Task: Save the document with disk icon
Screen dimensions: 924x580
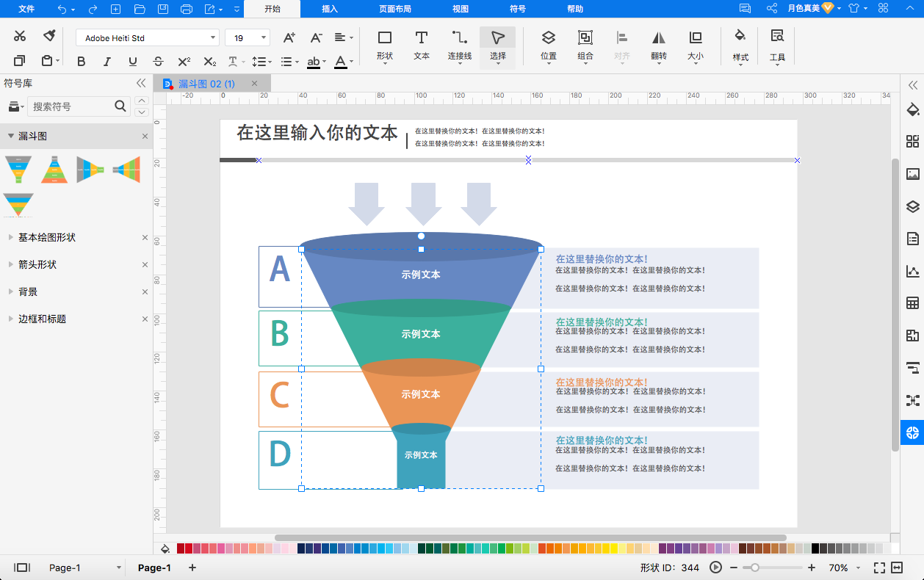Action: click(x=163, y=9)
